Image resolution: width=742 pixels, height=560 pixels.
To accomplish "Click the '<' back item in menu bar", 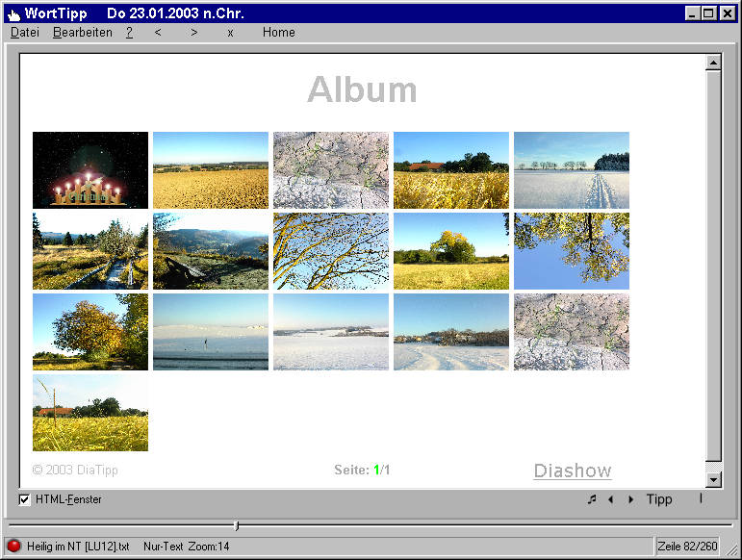I will [x=158, y=33].
